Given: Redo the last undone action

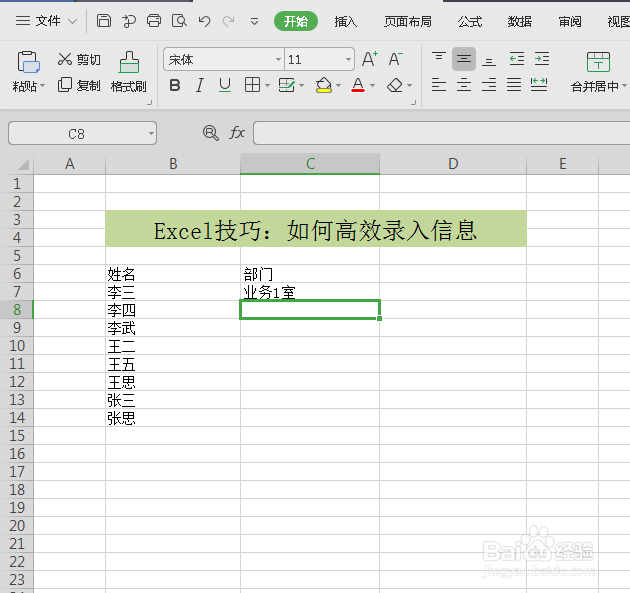Looking at the screenshot, I should 229,21.
